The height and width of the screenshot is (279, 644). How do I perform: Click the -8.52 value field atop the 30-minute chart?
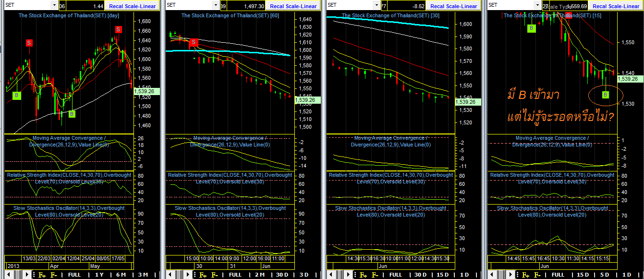coord(406,6)
